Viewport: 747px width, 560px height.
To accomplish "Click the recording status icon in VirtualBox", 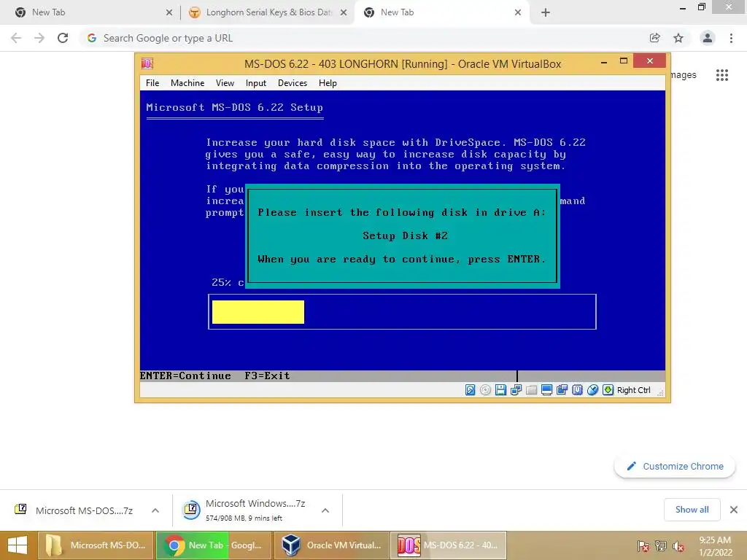I will click(x=562, y=390).
